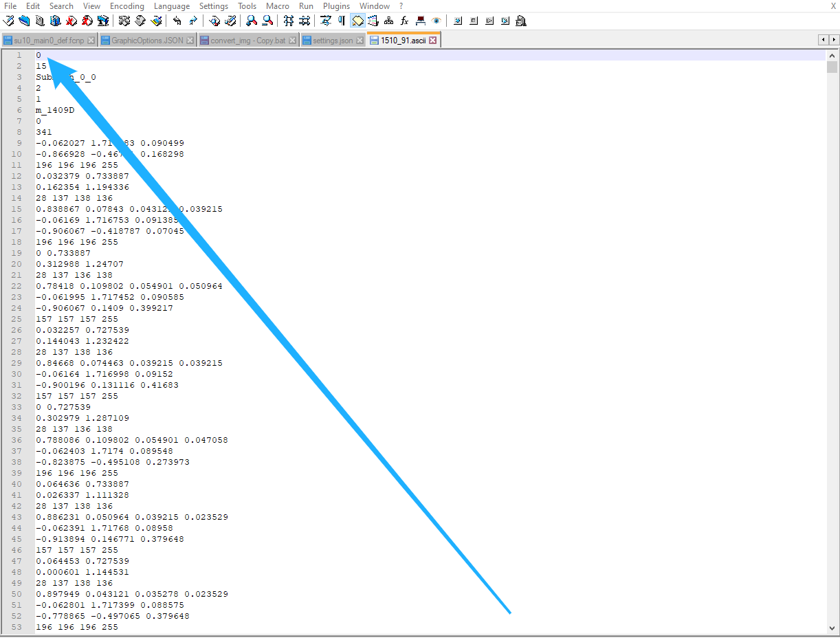Open the Settings menu
Screen dimensions: 840x638
tap(214, 6)
